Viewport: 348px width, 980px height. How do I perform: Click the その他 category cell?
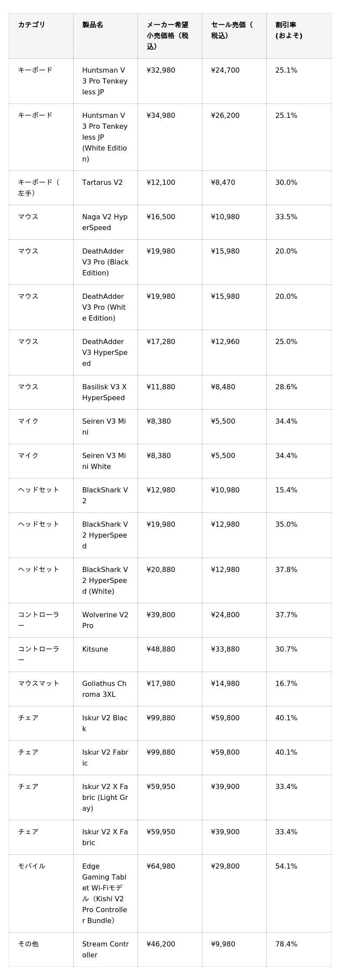point(28,944)
